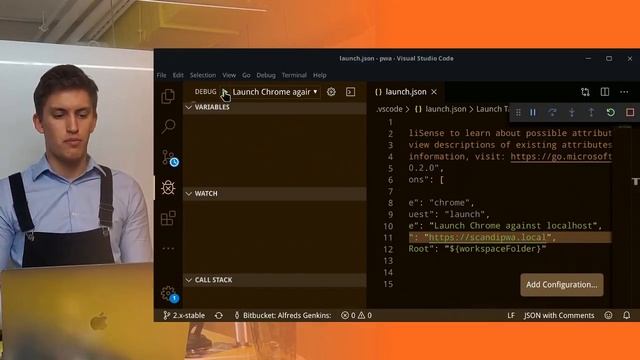Open errors and warnings count in status bar

pyautogui.click(x=356, y=315)
